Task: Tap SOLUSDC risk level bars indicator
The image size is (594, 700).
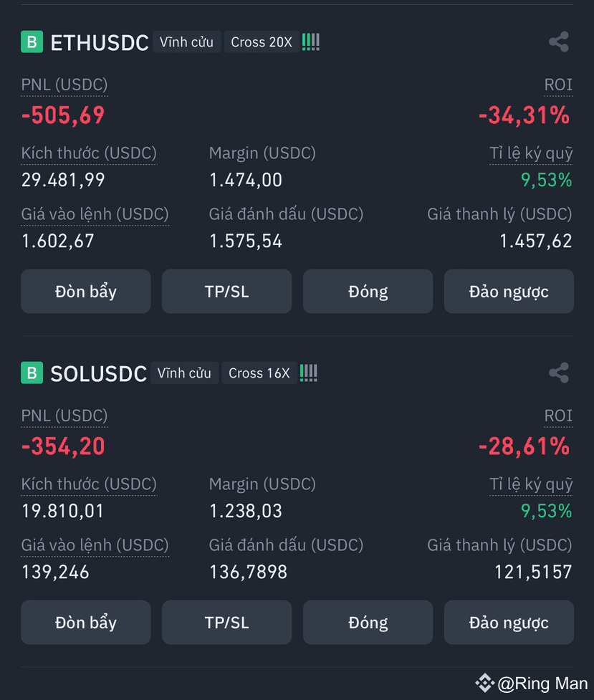Action: pyautogui.click(x=309, y=373)
